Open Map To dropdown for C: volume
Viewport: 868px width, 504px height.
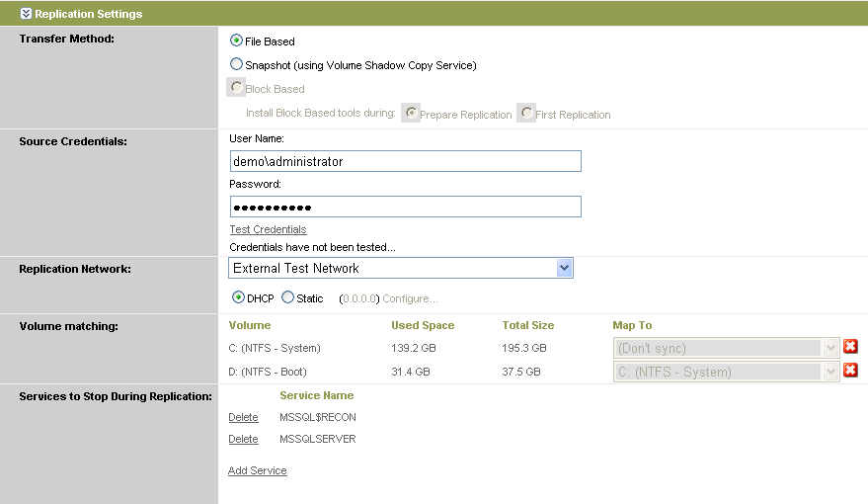point(830,348)
